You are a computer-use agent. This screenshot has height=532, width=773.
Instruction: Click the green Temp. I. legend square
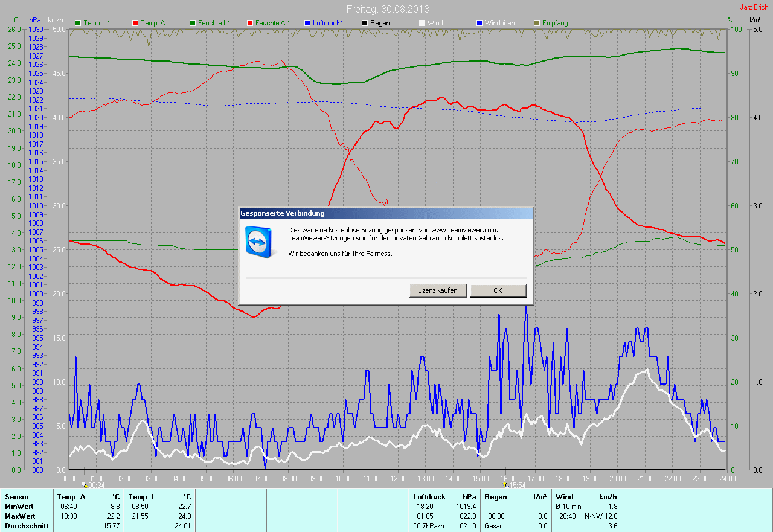pyautogui.click(x=78, y=23)
